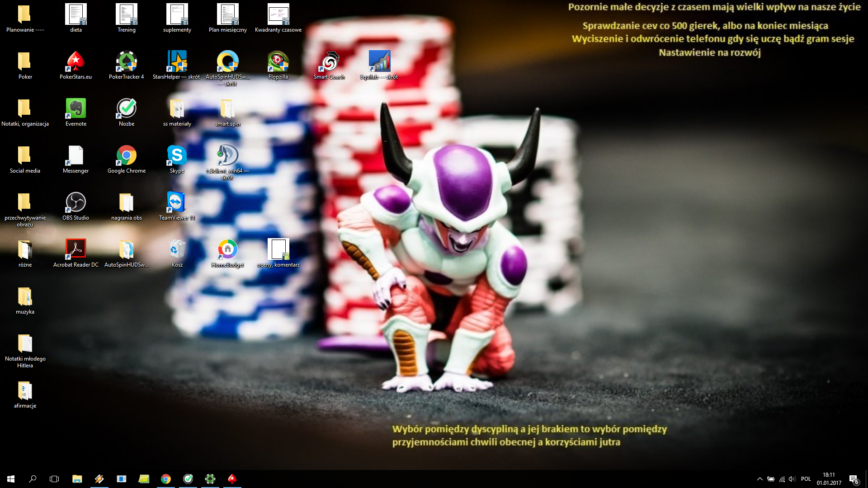This screenshot has height=488, width=868.
Task: Open the Skype desktop shortcut
Action: (x=177, y=159)
